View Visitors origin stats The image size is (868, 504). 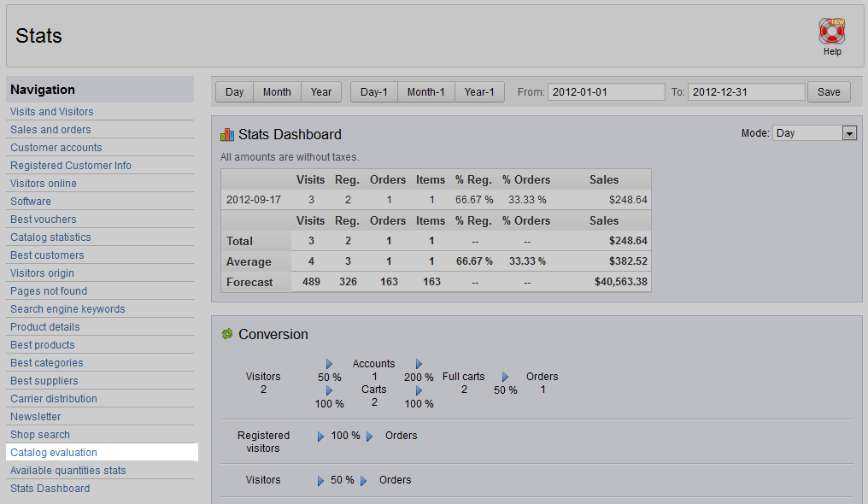coord(42,273)
